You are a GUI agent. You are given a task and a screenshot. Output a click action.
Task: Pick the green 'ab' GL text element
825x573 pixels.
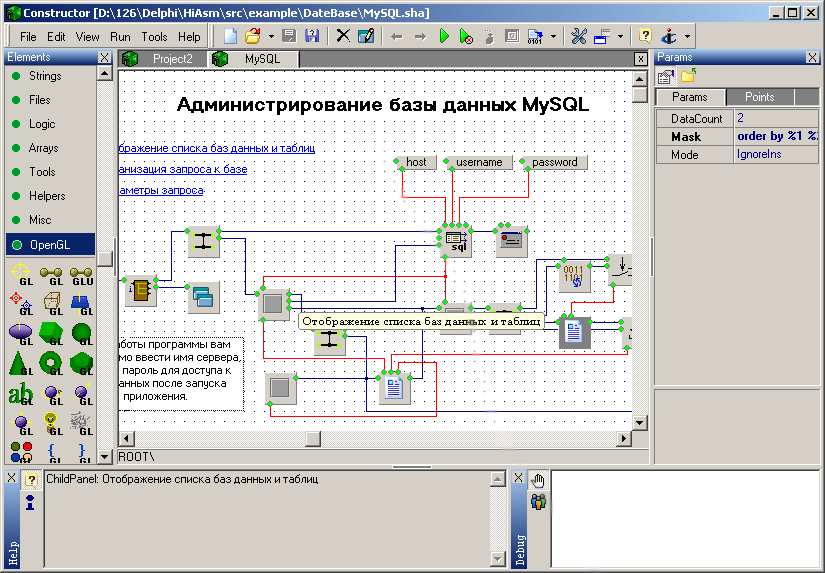click(x=21, y=394)
